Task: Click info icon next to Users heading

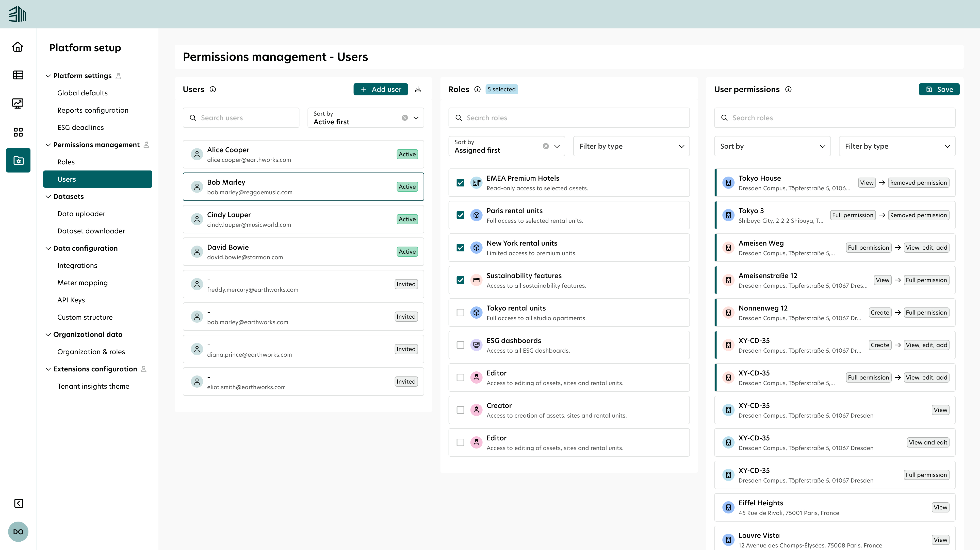Action: [213, 89]
